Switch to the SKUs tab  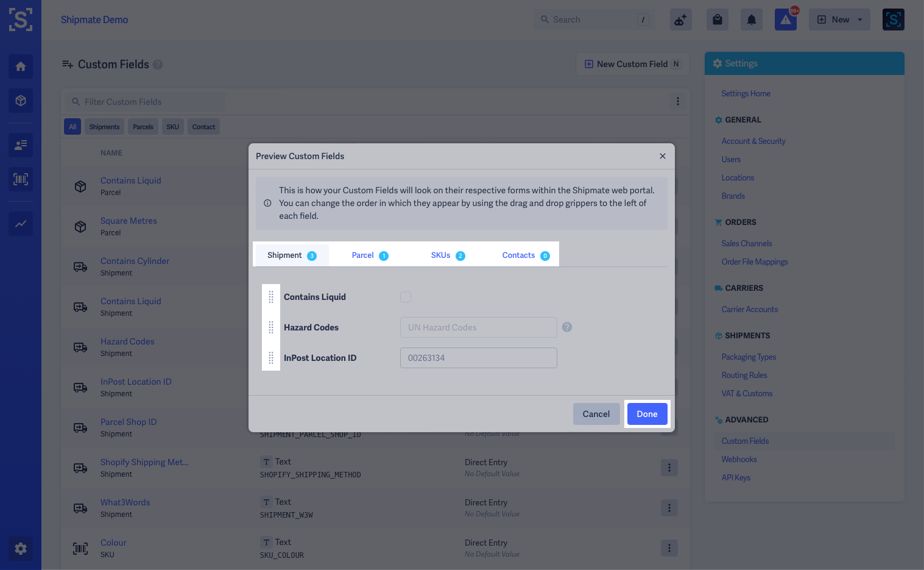(448, 255)
